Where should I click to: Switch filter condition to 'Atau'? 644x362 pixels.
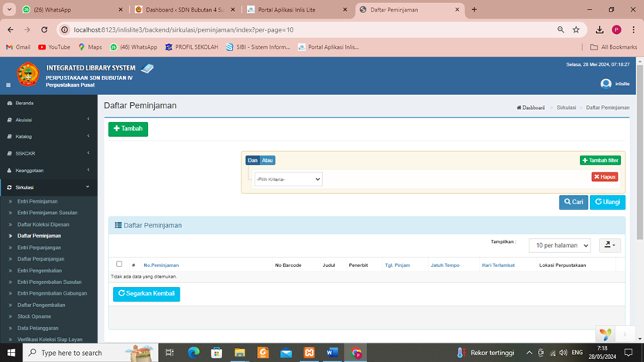(x=267, y=160)
